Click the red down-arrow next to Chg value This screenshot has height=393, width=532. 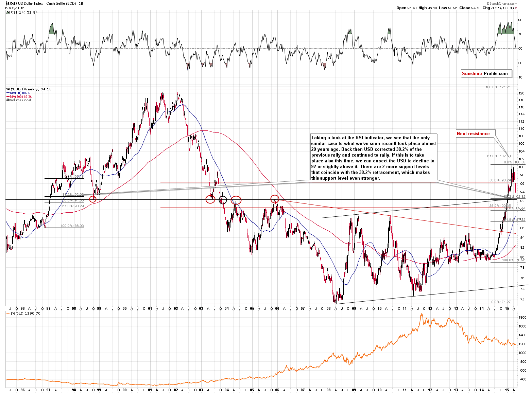point(516,8)
